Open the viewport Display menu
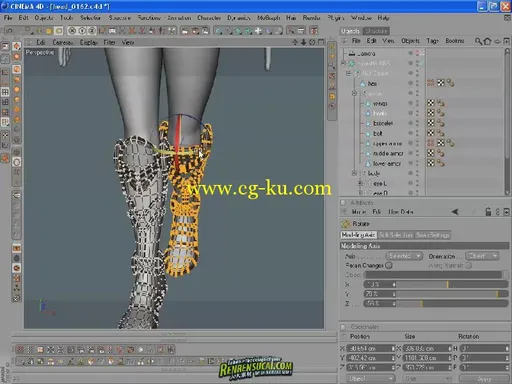 pyautogui.click(x=88, y=42)
